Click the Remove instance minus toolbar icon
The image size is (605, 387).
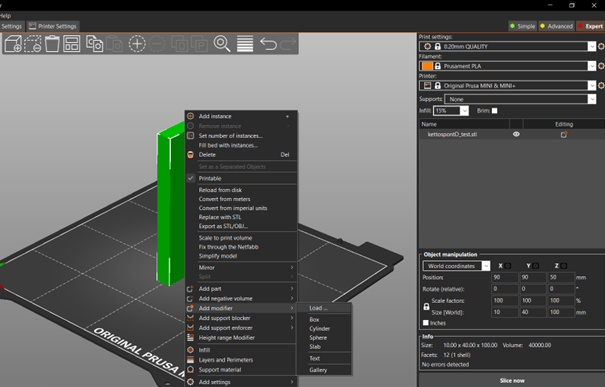(x=157, y=44)
